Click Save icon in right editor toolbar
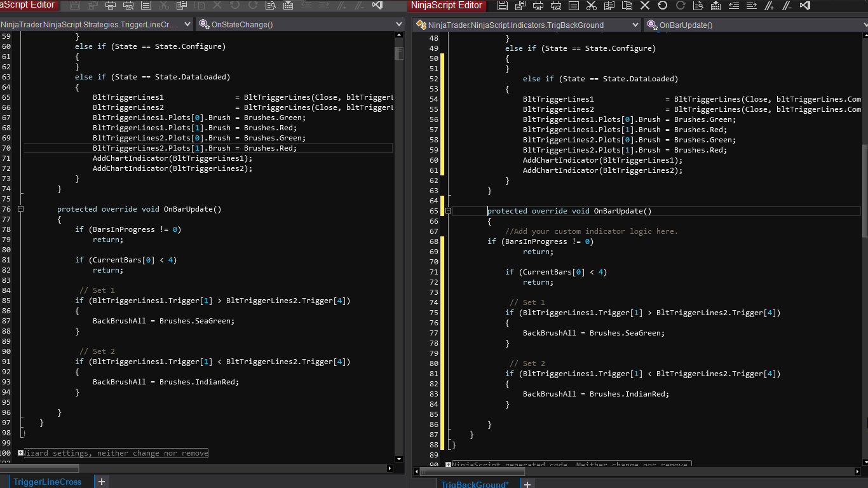The height and width of the screenshot is (488, 868). (503, 6)
